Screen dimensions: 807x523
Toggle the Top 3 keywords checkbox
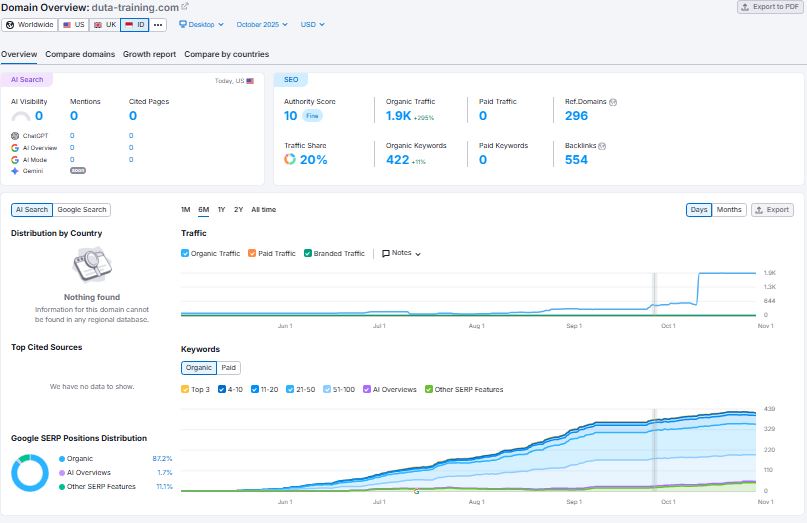[x=185, y=389]
